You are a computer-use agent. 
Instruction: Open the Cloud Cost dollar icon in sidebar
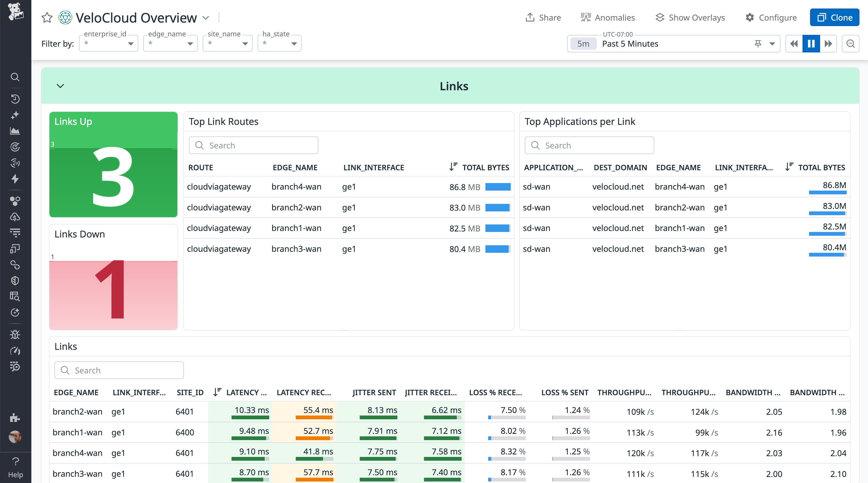coord(15,217)
